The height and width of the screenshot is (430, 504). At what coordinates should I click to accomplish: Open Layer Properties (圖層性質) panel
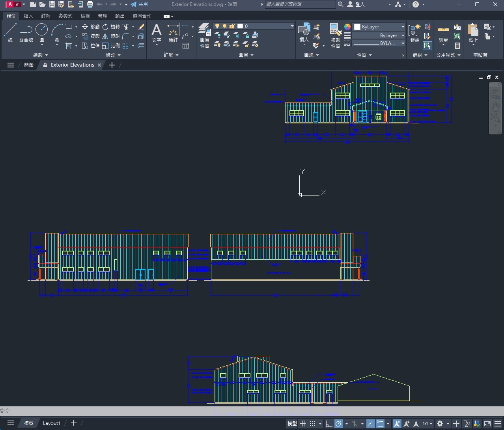coord(204,35)
